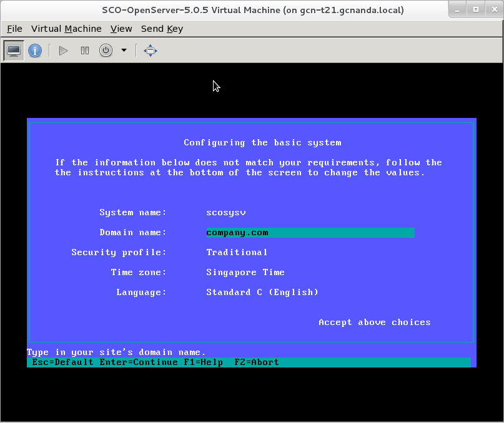
Task: Open virtual hardware details info icon
Action: coord(35,51)
